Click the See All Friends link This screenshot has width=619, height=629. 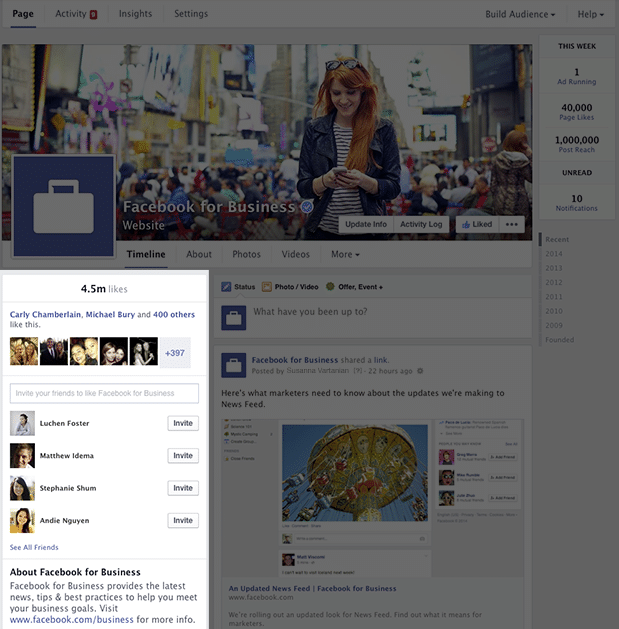pyautogui.click(x=34, y=547)
